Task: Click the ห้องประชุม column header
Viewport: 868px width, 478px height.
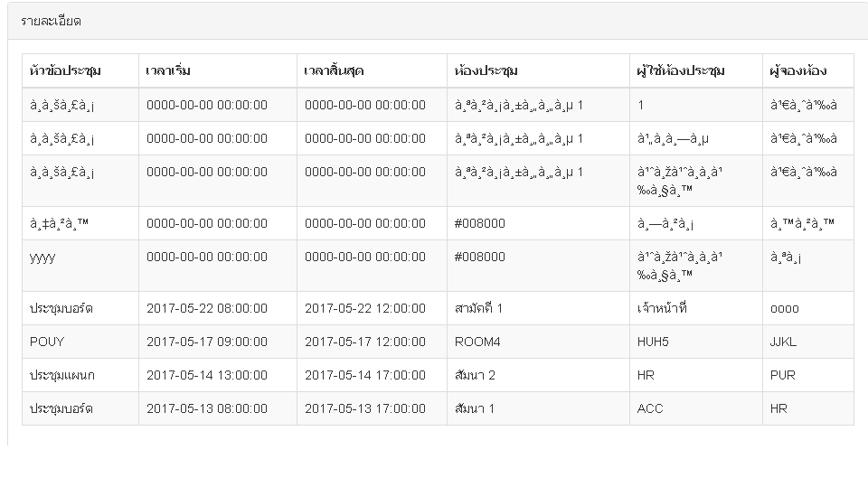Action: coord(487,71)
